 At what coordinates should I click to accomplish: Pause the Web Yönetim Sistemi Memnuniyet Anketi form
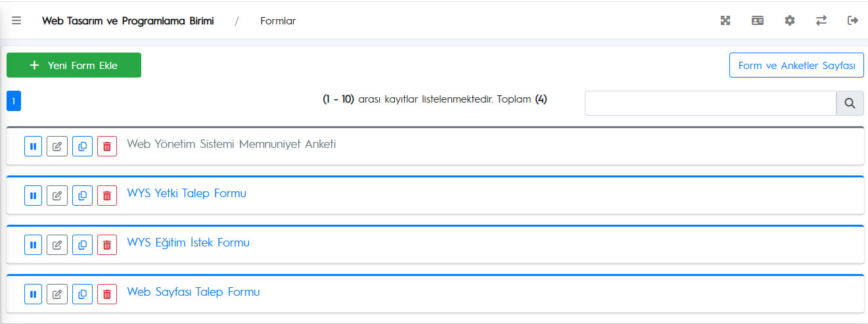tap(33, 146)
